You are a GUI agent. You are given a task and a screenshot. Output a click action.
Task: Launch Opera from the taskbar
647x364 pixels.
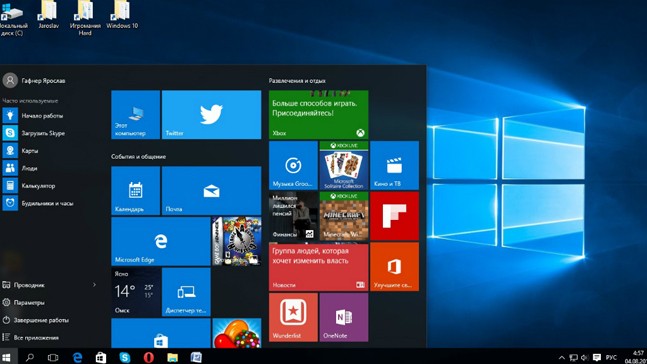pos(149,357)
